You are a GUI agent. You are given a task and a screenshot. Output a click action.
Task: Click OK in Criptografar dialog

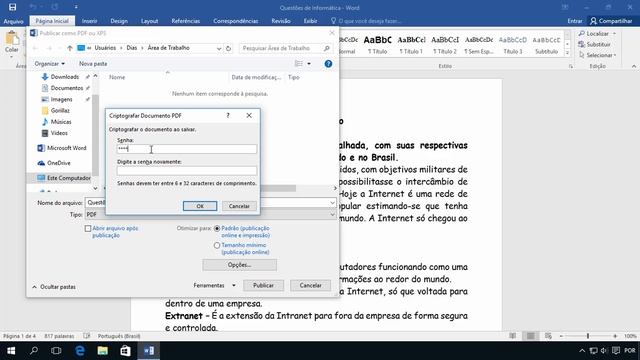pos(200,206)
